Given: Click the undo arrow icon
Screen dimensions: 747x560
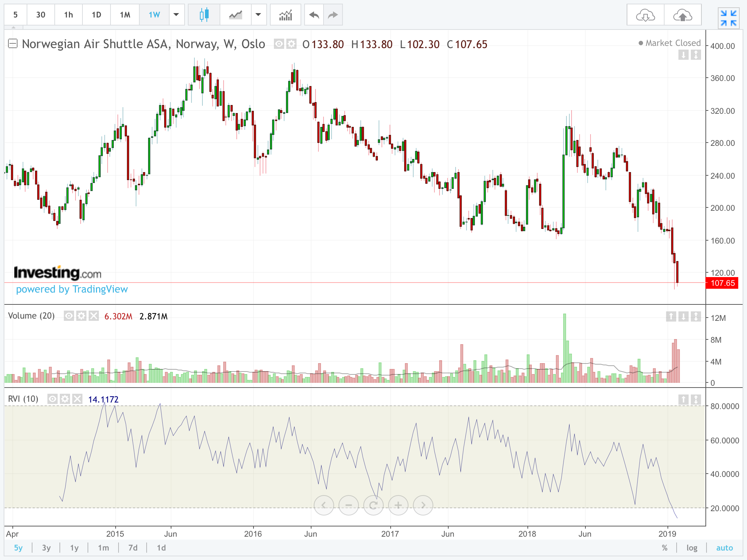Looking at the screenshot, I should (x=314, y=15).
